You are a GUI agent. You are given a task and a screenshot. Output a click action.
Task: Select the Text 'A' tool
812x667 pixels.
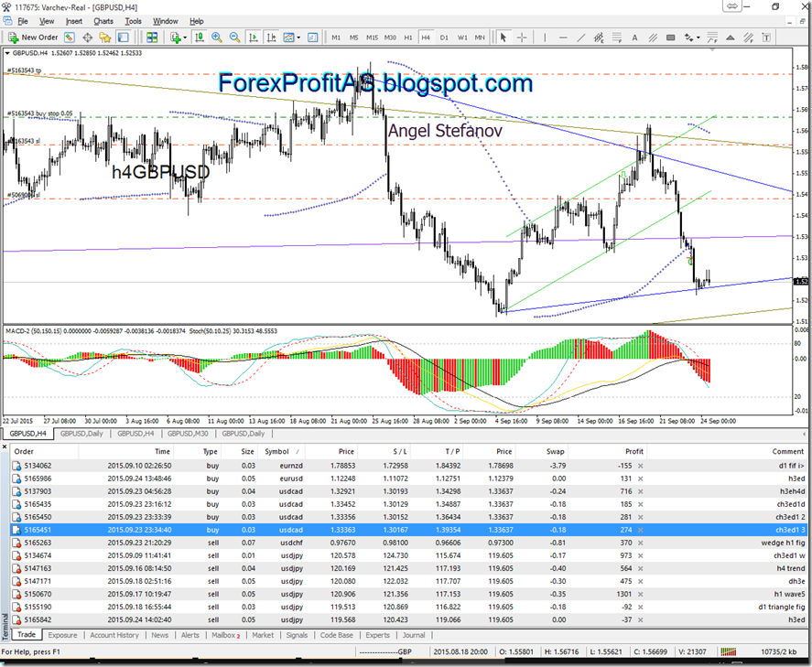[634, 38]
